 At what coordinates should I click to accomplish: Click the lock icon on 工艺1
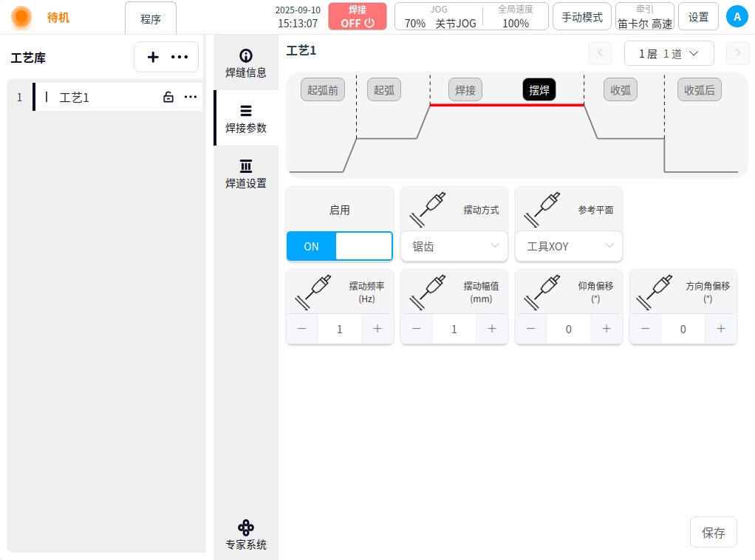168,97
